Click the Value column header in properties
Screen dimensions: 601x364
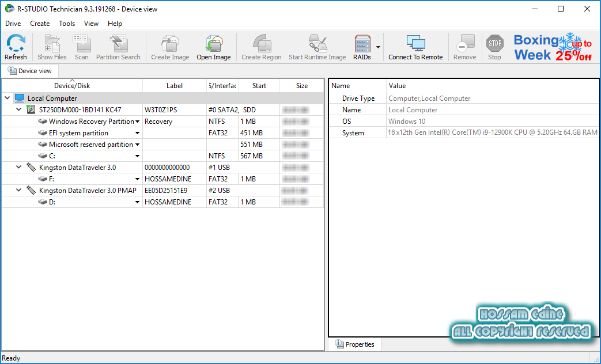point(493,85)
